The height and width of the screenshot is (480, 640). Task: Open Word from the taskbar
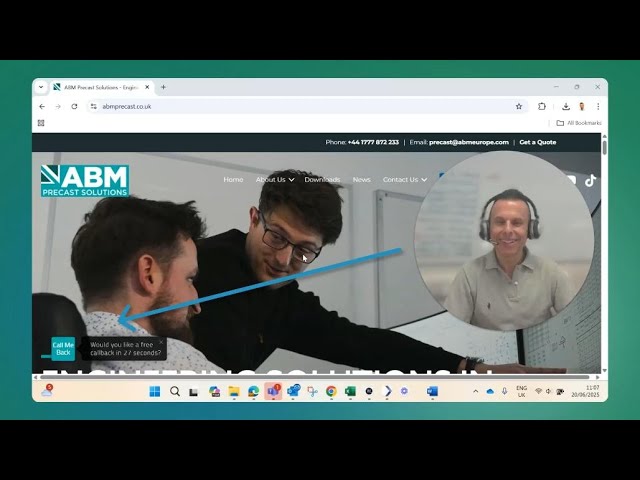click(x=432, y=391)
